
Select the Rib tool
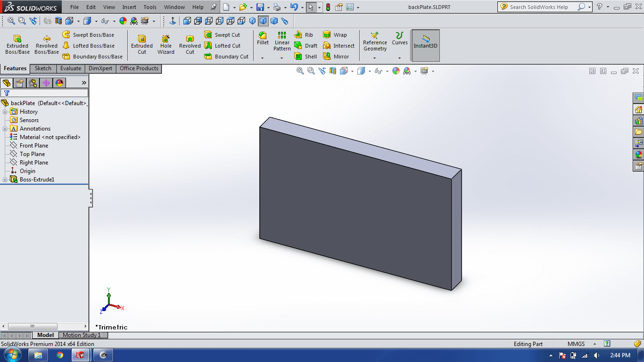304,35
